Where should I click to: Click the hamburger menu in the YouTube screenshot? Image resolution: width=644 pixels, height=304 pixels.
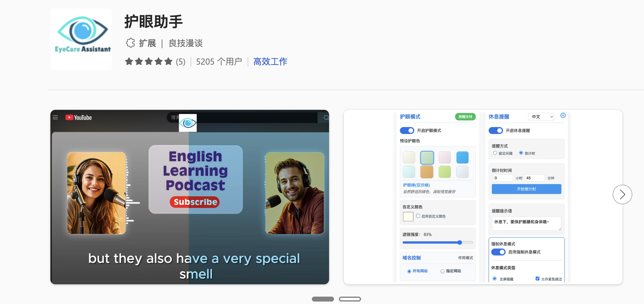55,117
